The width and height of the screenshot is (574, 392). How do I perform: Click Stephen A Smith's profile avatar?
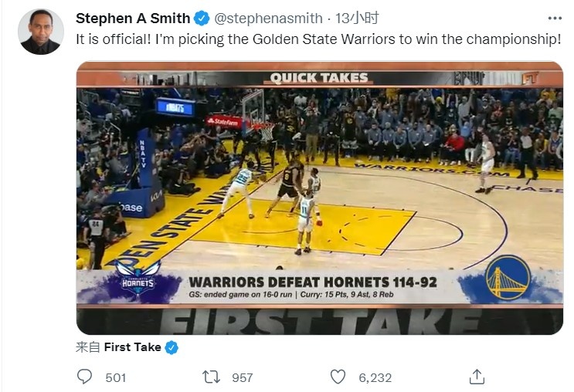(41, 32)
